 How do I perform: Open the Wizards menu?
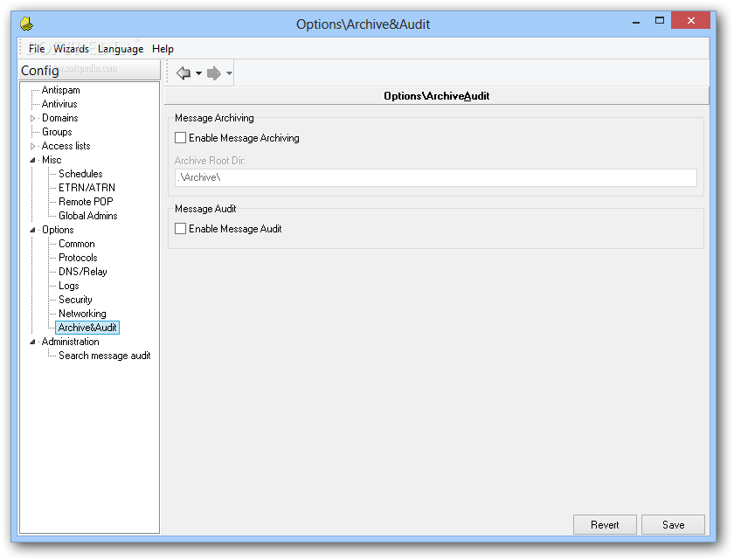[x=71, y=49]
